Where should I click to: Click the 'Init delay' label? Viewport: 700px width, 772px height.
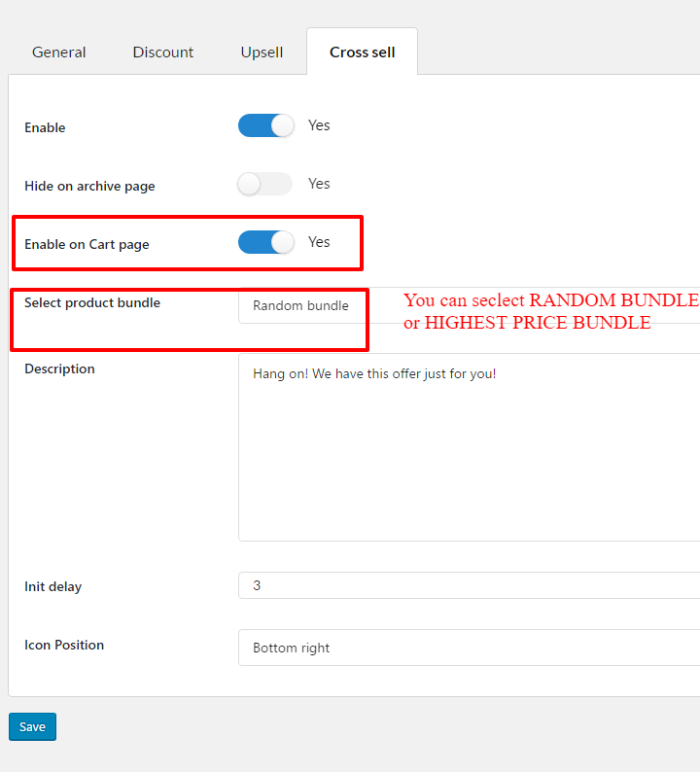[53, 587]
